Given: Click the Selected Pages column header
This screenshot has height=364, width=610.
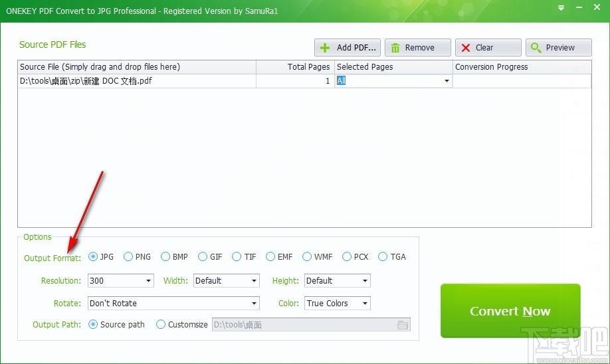Looking at the screenshot, I should coord(393,67).
